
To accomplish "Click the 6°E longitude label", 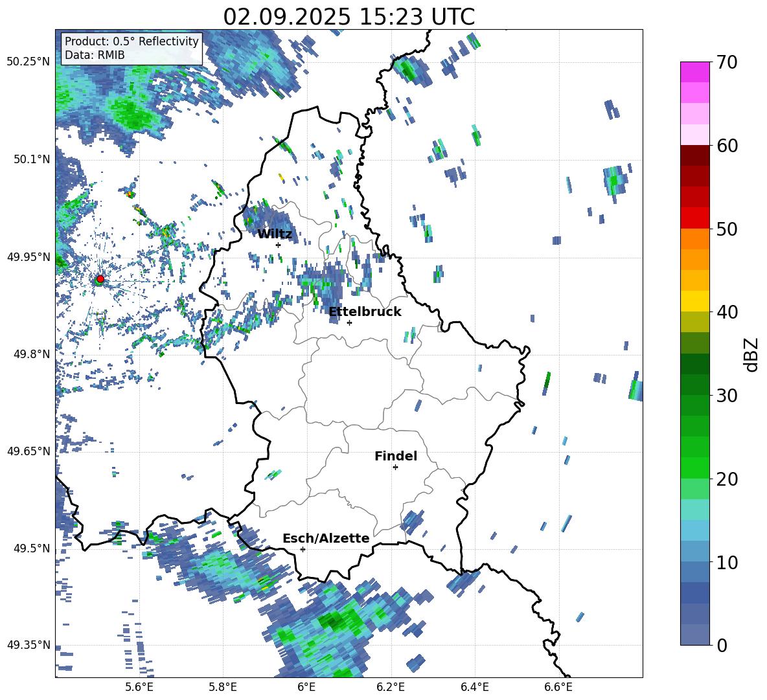I will coord(306,688).
